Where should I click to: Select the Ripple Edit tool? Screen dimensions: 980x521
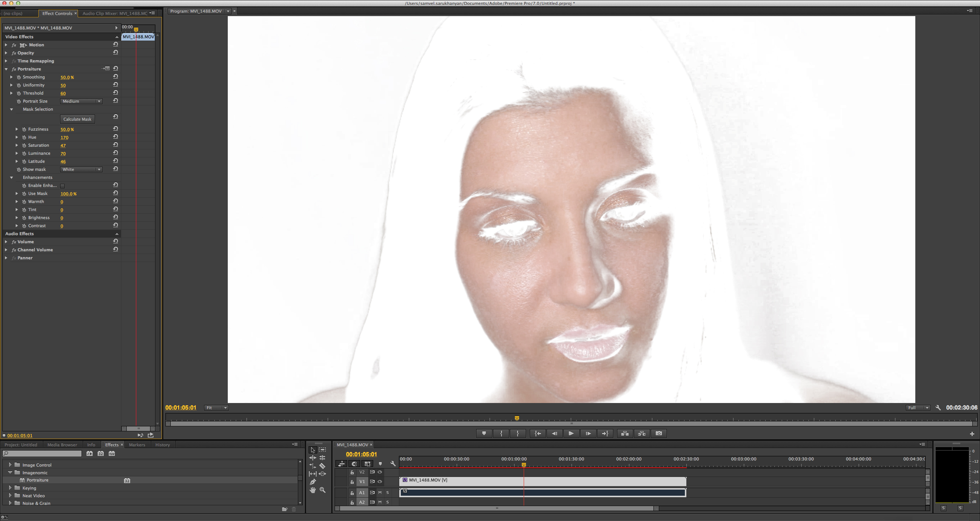coord(313,458)
